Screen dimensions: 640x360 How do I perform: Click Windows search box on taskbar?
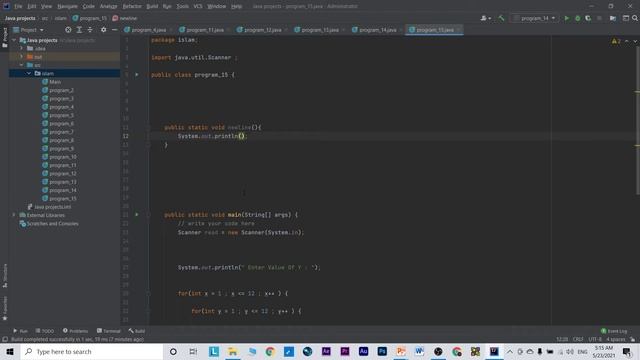(92, 351)
